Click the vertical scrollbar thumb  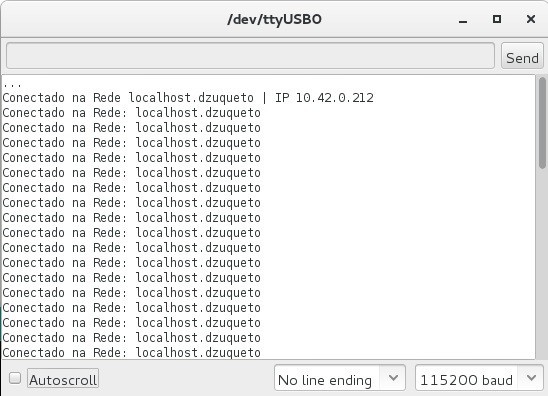point(542,123)
